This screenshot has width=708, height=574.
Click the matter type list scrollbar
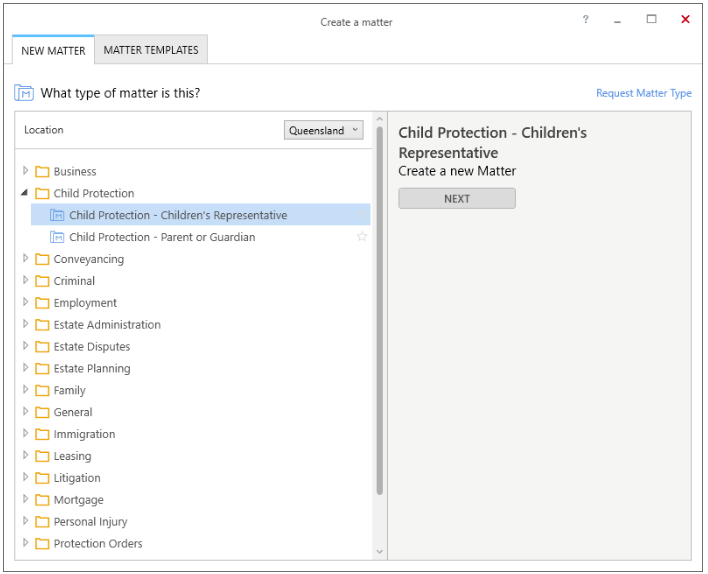pyautogui.click(x=379, y=311)
